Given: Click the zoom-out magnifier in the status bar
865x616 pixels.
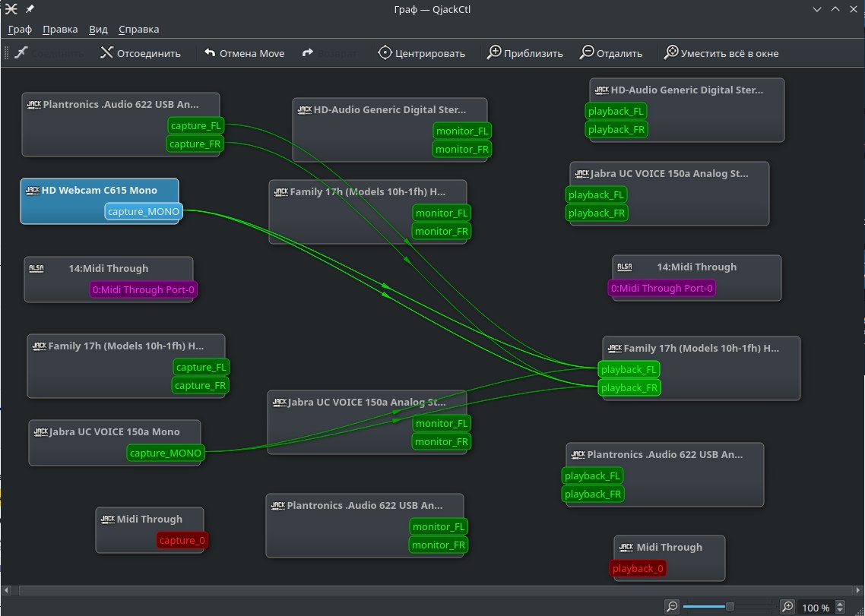Looking at the screenshot, I should tap(671, 607).
